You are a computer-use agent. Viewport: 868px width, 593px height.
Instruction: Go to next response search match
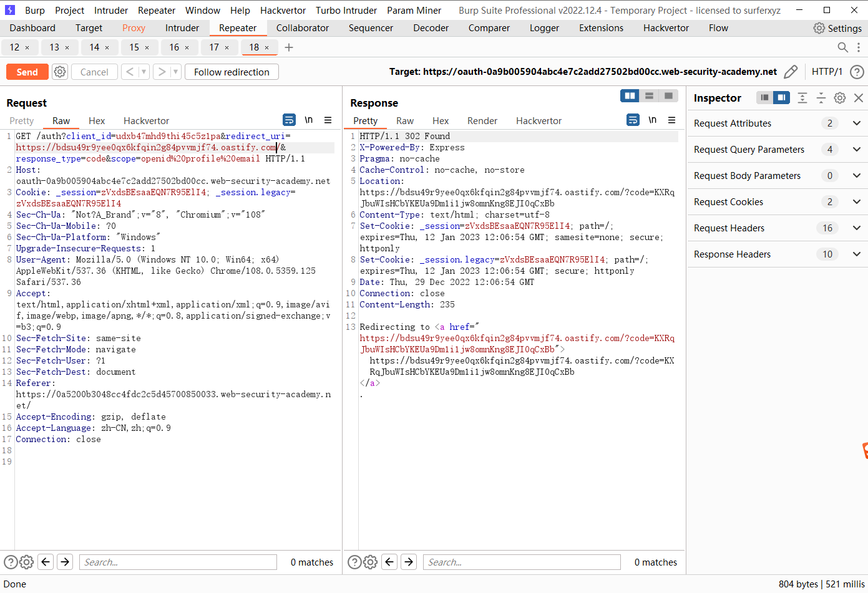[409, 562]
